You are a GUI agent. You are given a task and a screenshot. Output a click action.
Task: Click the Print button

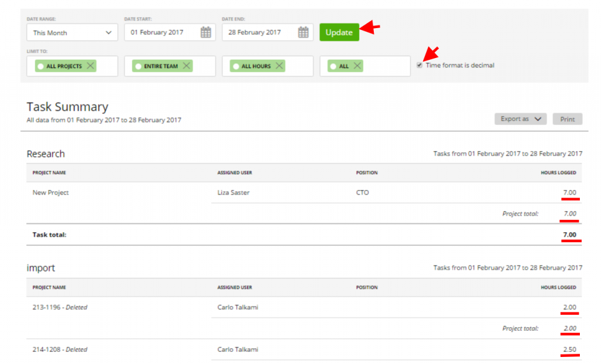point(567,118)
